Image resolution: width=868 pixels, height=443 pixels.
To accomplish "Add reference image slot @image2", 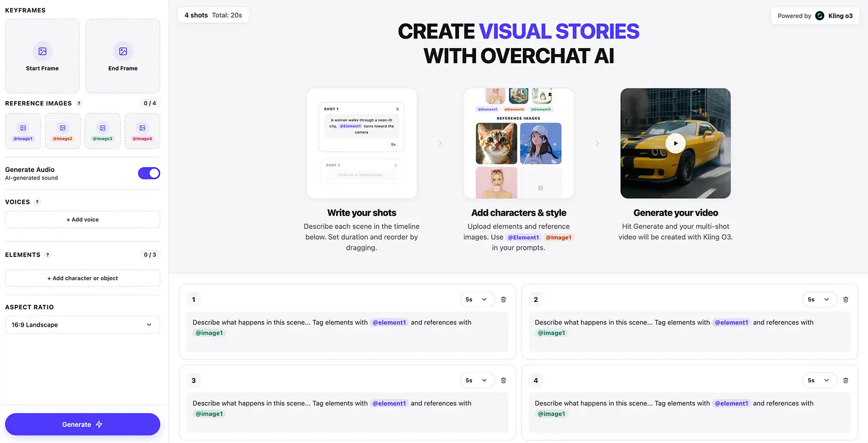I will [63, 131].
